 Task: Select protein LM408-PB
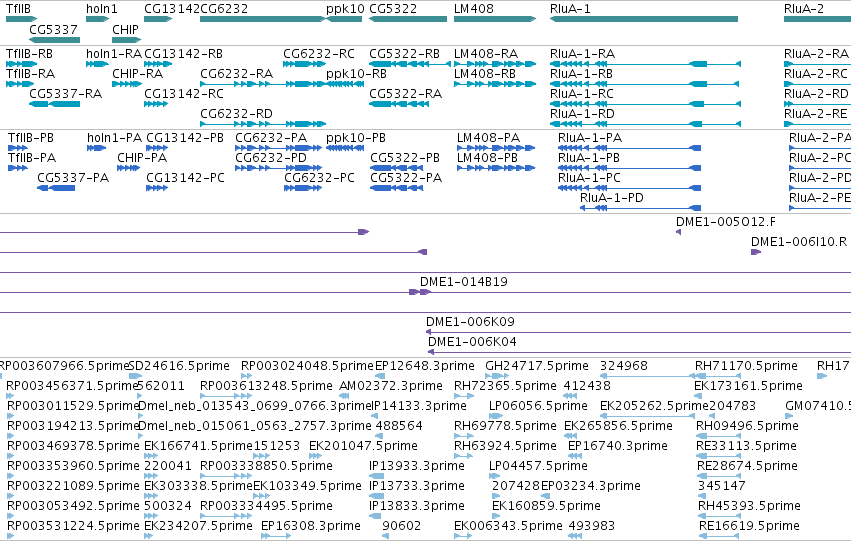coord(496,168)
